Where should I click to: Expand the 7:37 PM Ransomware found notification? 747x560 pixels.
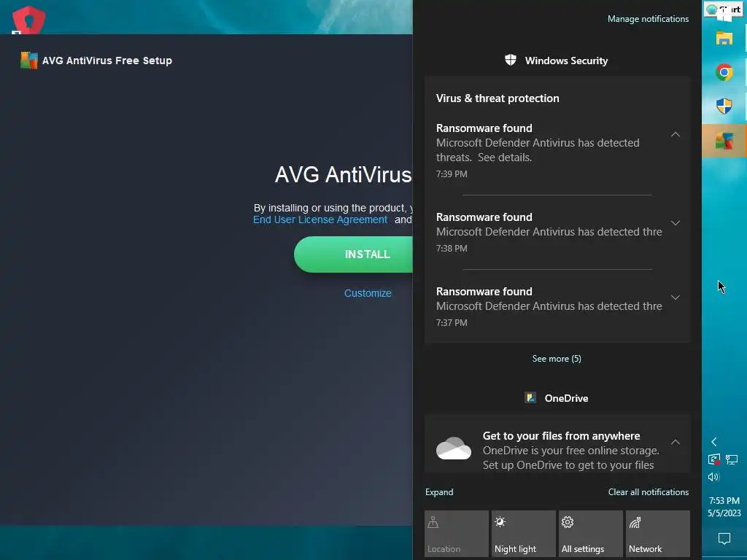676,297
